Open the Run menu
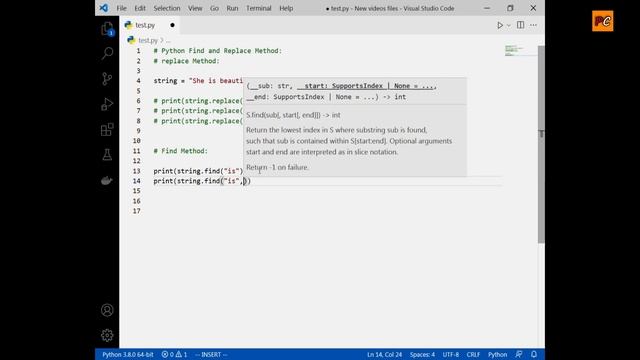The height and width of the screenshot is (360, 640). (x=232, y=8)
